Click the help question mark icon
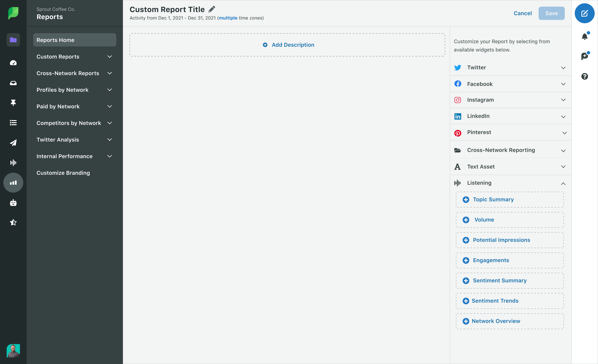This screenshot has width=598, height=364. point(585,77)
